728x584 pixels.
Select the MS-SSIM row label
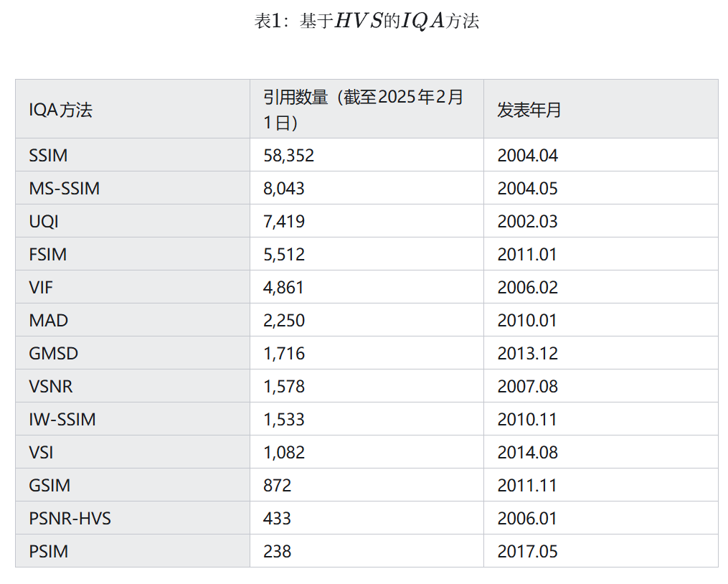(x=65, y=189)
